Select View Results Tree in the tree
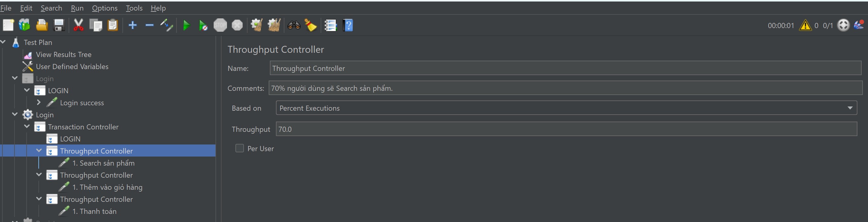Image resolution: width=868 pixels, height=222 pixels. point(63,55)
